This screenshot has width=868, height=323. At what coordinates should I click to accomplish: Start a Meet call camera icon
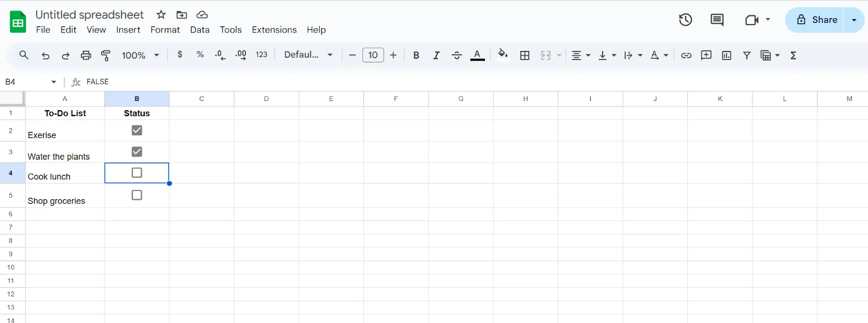coord(751,20)
